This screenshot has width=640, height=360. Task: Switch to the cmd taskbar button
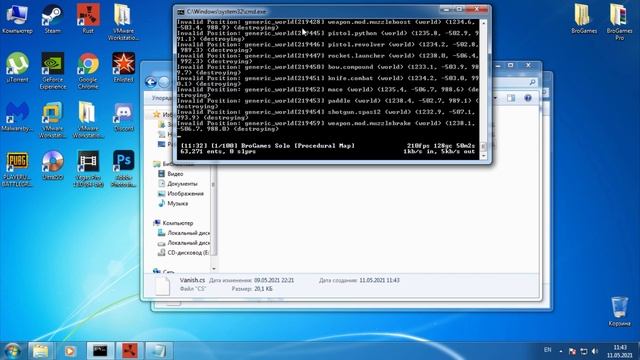(x=100, y=351)
